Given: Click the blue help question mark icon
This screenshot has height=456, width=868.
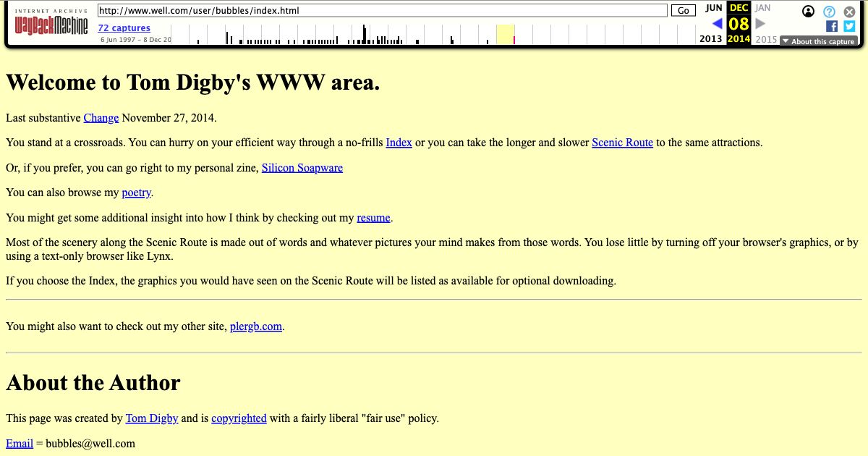Looking at the screenshot, I should coord(829,12).
